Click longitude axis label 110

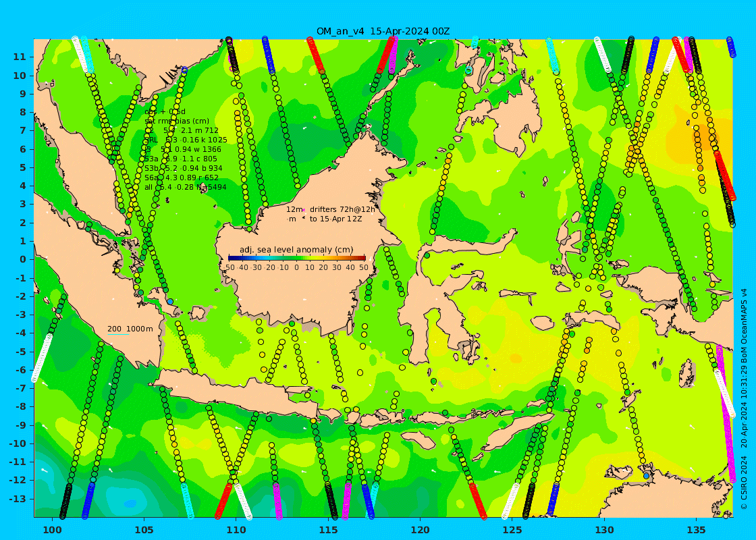236,530
